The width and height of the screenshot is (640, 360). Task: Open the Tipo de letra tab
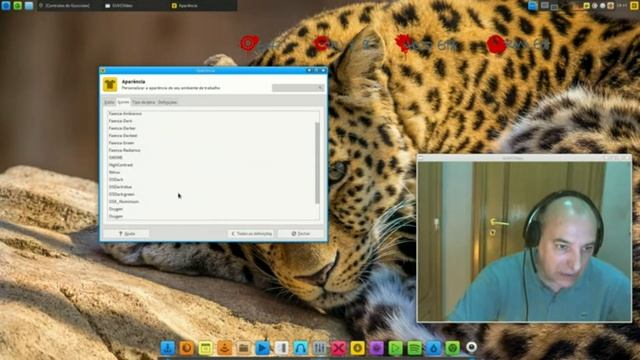[x=144, y=102]
